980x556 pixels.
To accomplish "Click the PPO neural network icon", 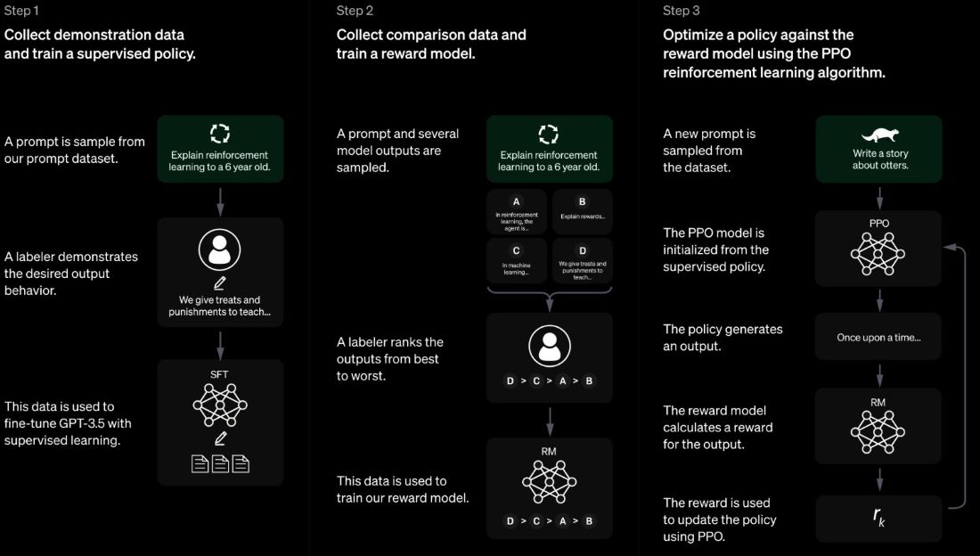I will 878,256.
